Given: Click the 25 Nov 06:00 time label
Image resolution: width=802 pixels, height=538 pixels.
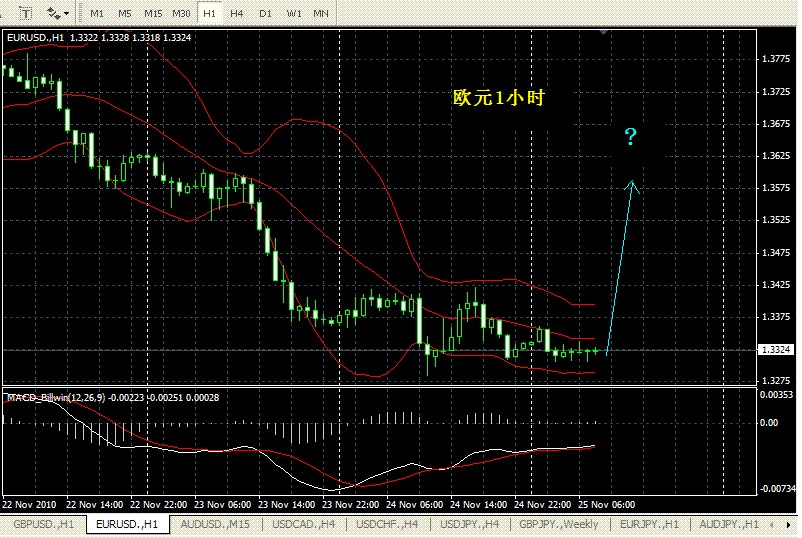Looking at the screenshot, I should tap(607, 505).
